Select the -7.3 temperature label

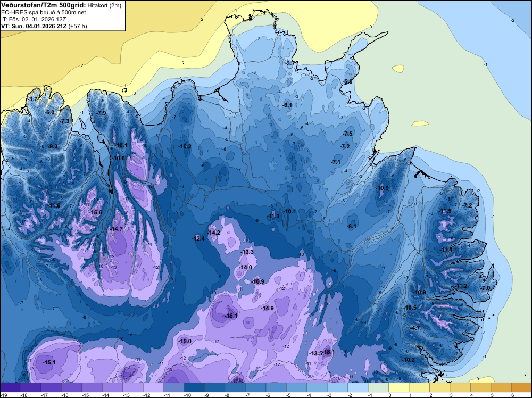pos(64,121)
